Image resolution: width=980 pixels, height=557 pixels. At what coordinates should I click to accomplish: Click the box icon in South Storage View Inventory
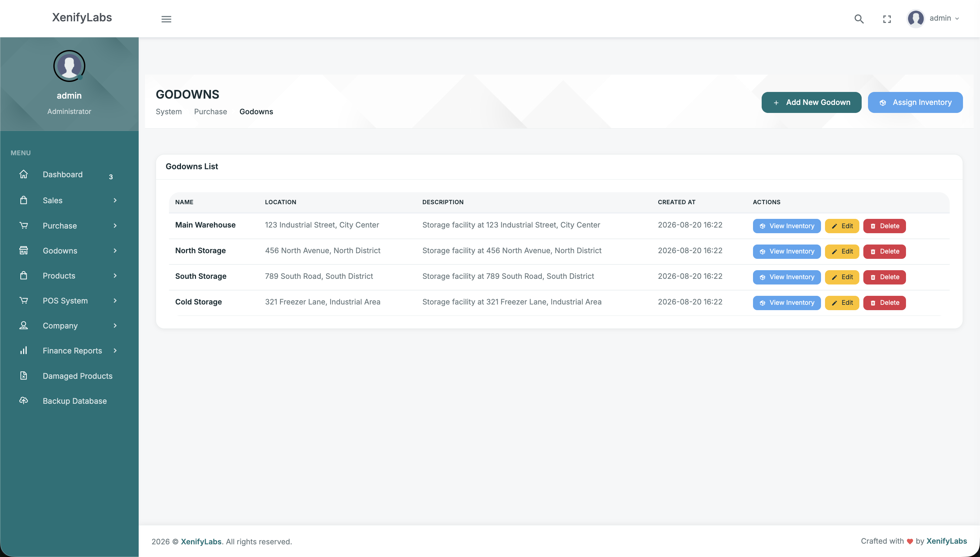click(762, 278)
